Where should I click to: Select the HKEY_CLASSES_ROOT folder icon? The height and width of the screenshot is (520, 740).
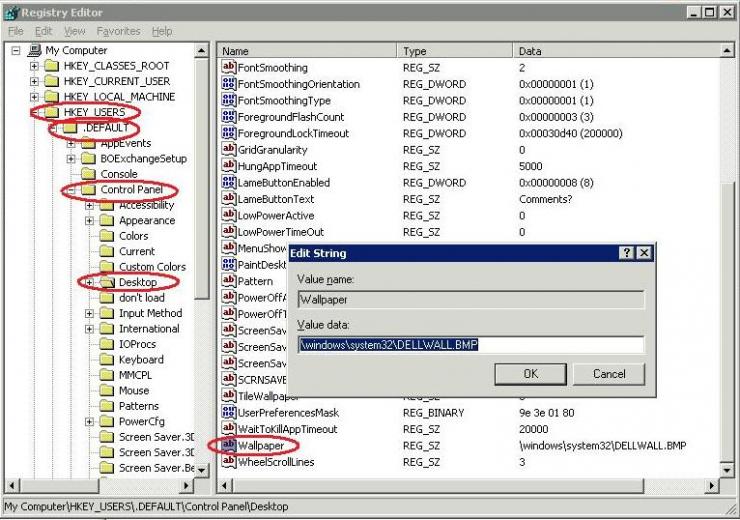click(51, 66)
